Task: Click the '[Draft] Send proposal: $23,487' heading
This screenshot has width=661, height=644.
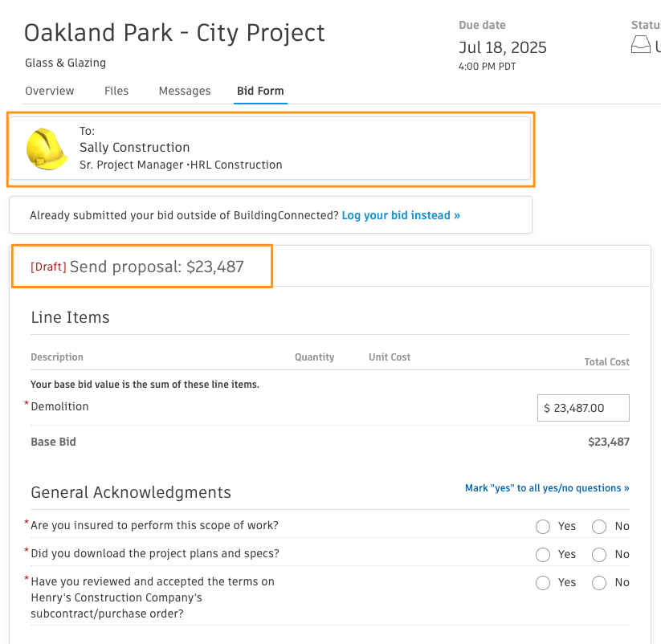Action: click(x=137, y=267)
